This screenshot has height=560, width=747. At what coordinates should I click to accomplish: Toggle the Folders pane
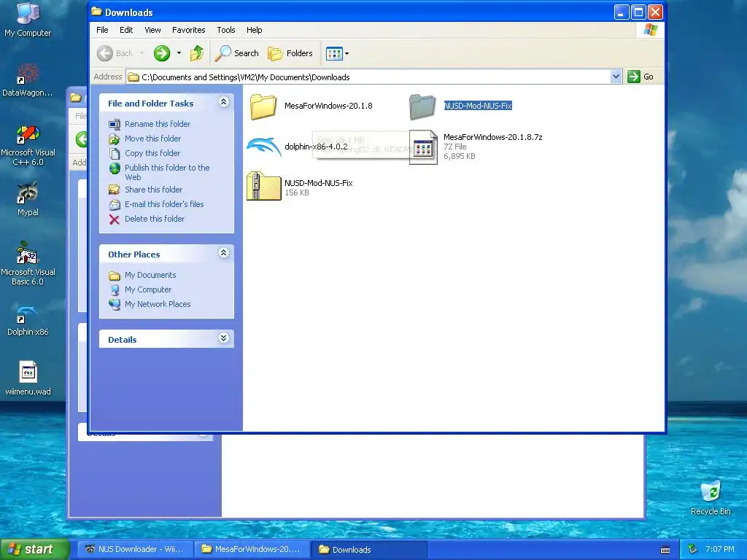point(290,53)
